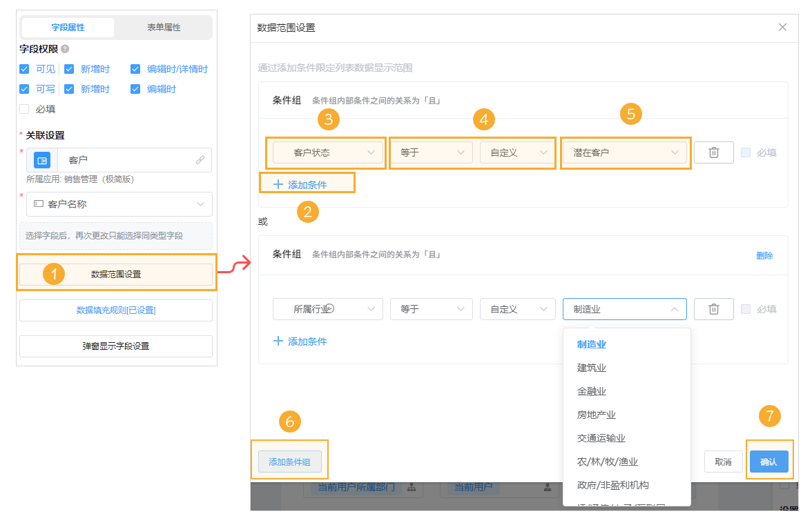The width and height of the screenshot is (812, 525).
Task: Uncheck the 可见 permission checkbox
Action: 26,69
